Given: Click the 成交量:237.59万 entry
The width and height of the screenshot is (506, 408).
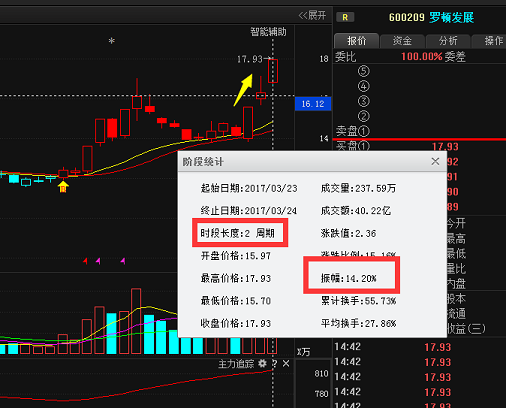Looking at the screenshot, I should [358, 188].
